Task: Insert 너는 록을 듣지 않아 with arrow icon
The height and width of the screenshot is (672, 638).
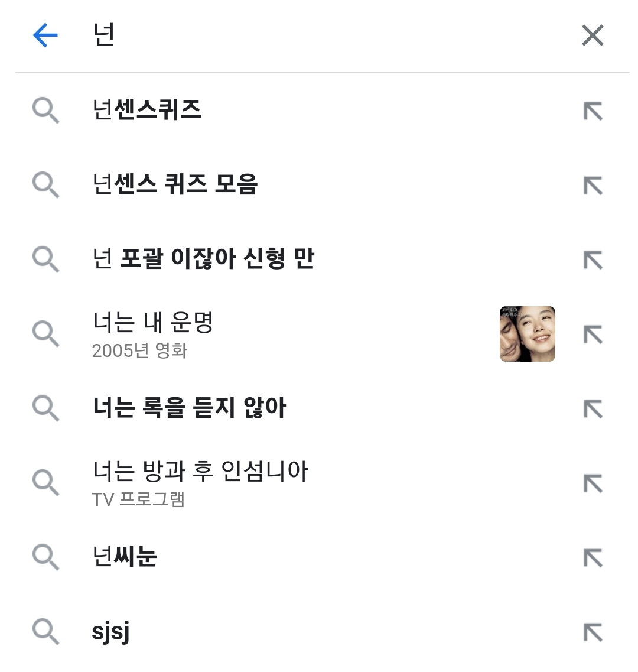Action: pos(593,409)
